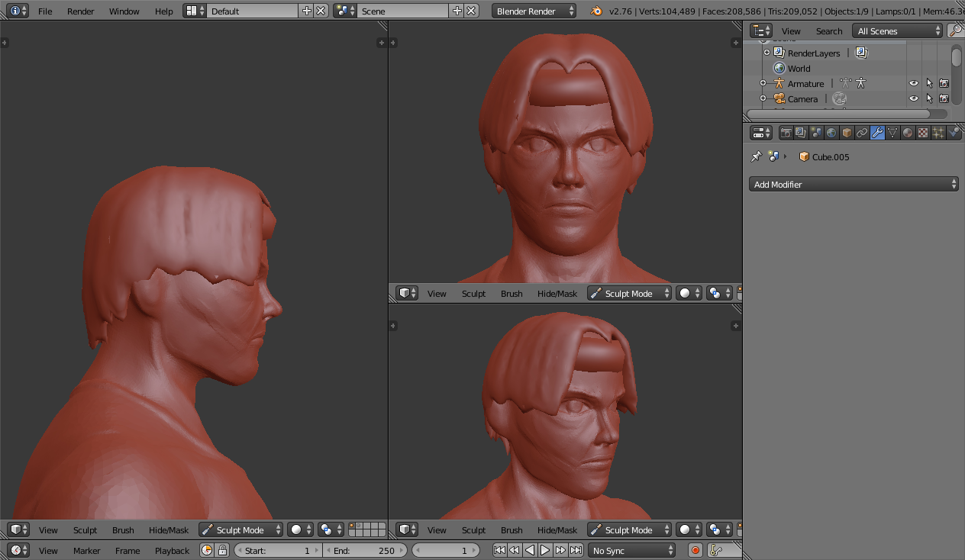Open the Add Modifier dropdown
Screen dimensions: 965x560
(x=854, y=184)
